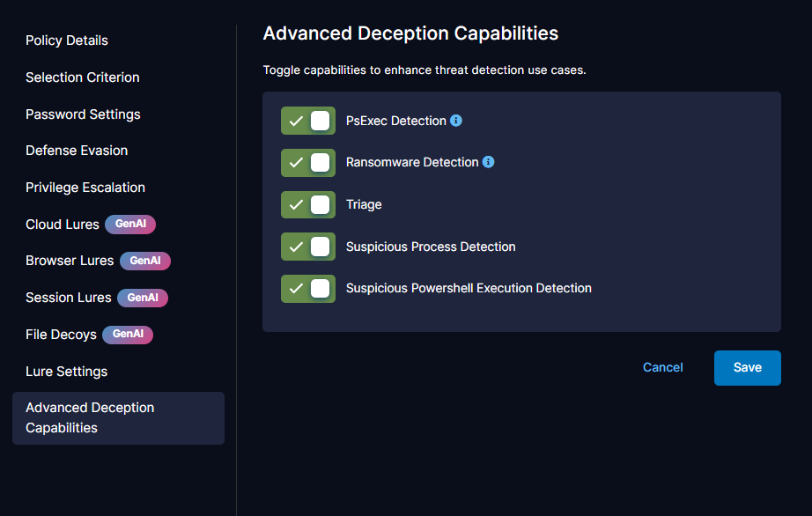Disable the PsExec Detection toggle
The width and height of the screenshot is (812, 516).
308,121
